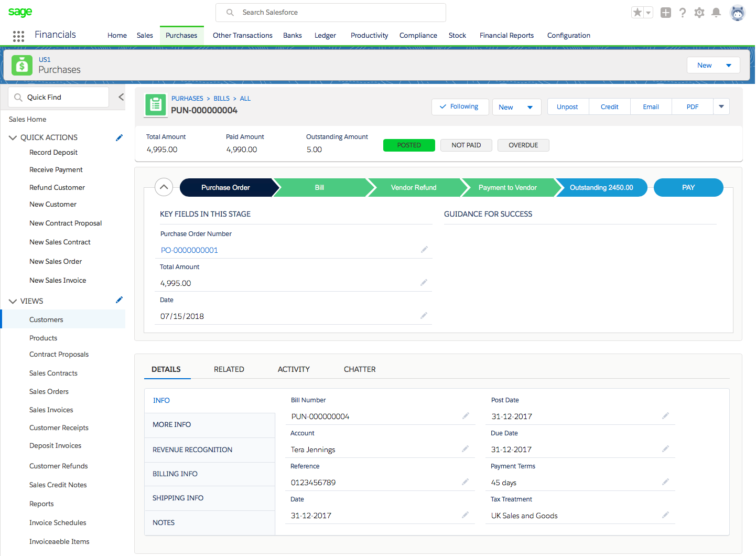
Task: Edit the stage Total Amount field pencil
Action: 424,283
